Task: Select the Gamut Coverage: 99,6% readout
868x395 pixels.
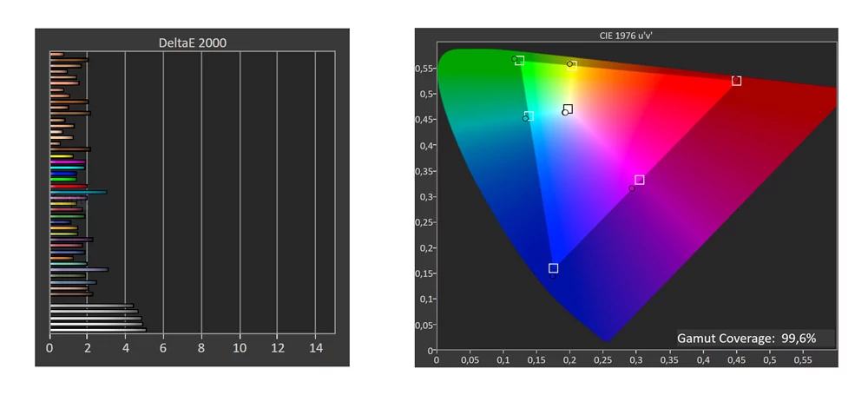Action: (x=747, y=338)
